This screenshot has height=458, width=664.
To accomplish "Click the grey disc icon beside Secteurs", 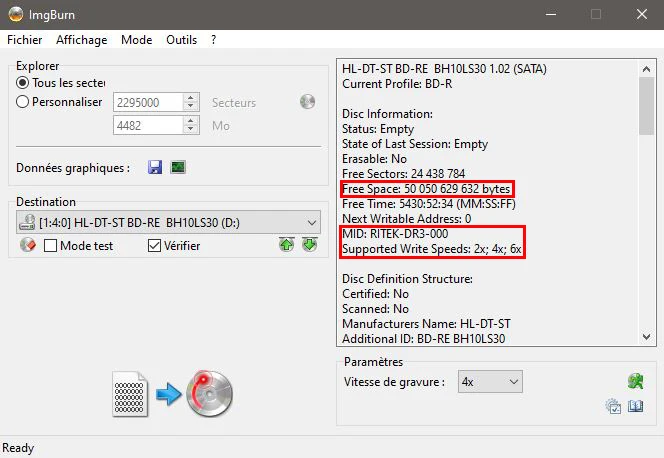I will click(x=307, y=102).
